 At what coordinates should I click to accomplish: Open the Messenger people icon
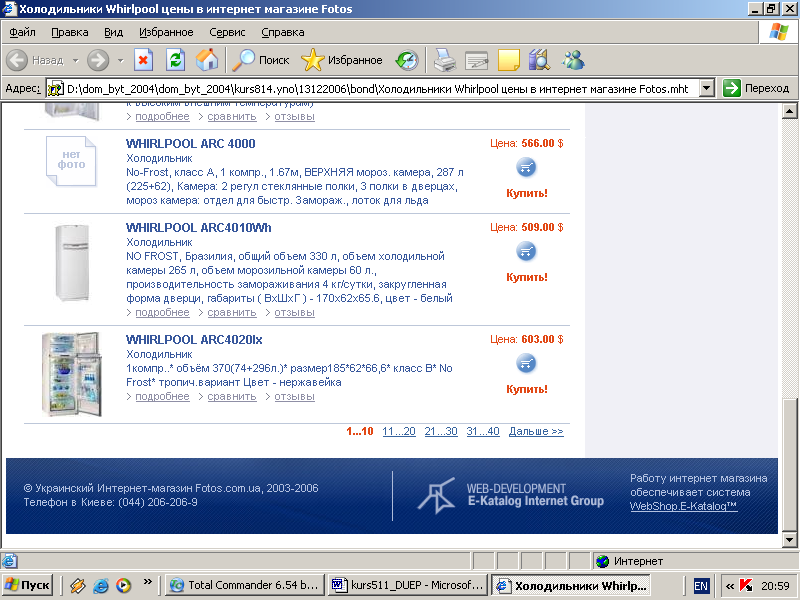(573, 60)
